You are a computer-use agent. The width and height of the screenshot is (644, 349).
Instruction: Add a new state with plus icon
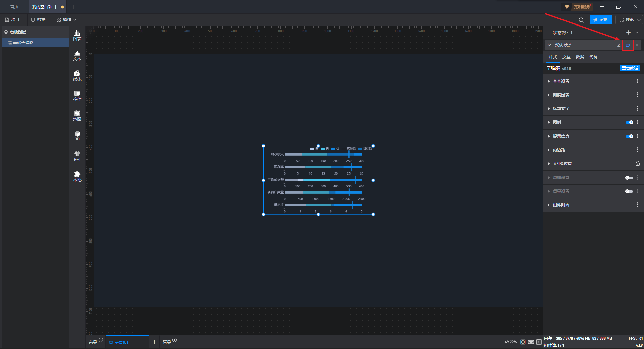[x=628, y=33]
